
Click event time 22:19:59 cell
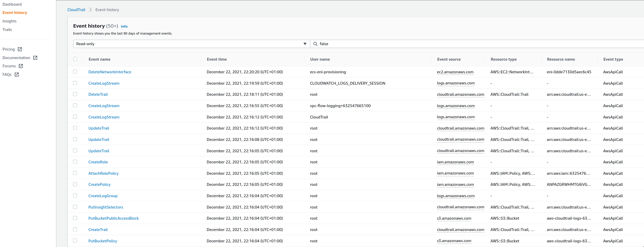click(x=245, y=83)
